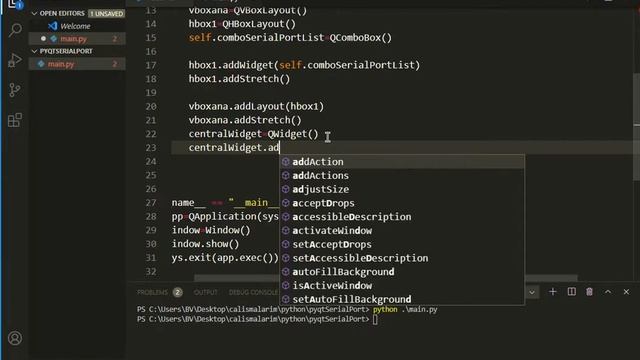Click line number 23 in gutter
The width and height of the screenshot is (640, 360).
pos(151,148)
